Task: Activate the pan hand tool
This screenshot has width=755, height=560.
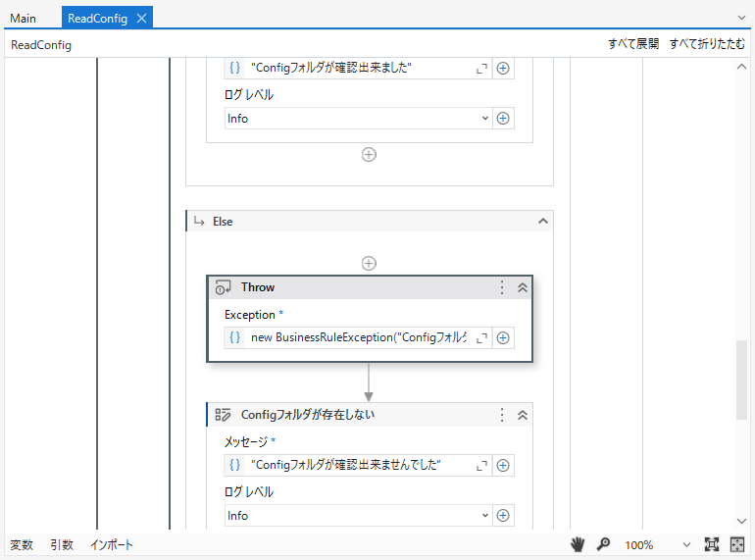Action: pyautogui.click(x=578, y=544)
